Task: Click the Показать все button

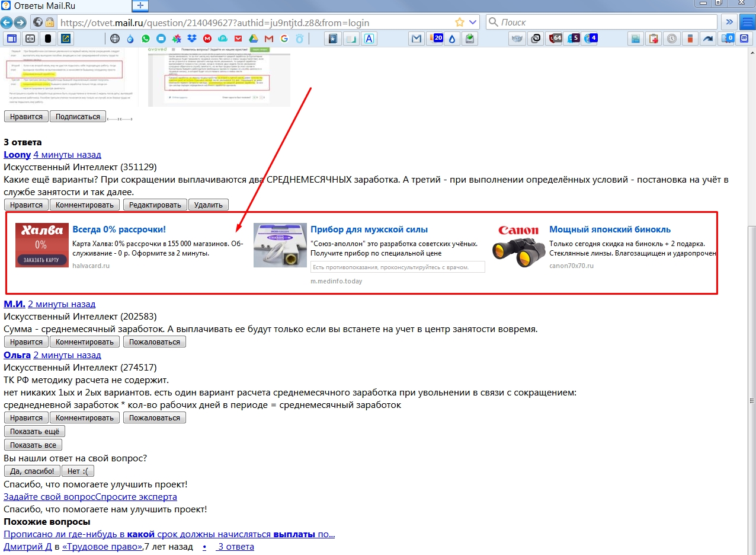Action: click(33, 445)
